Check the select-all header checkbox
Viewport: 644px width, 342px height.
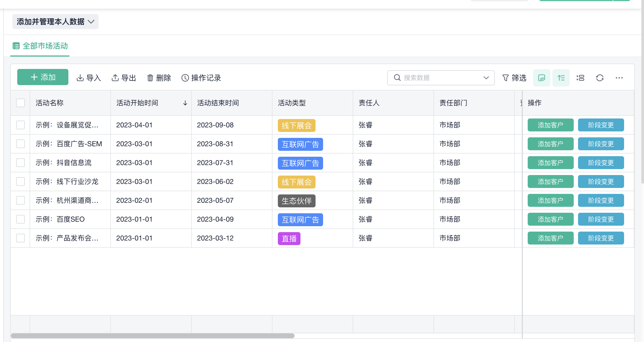(20, 103)
